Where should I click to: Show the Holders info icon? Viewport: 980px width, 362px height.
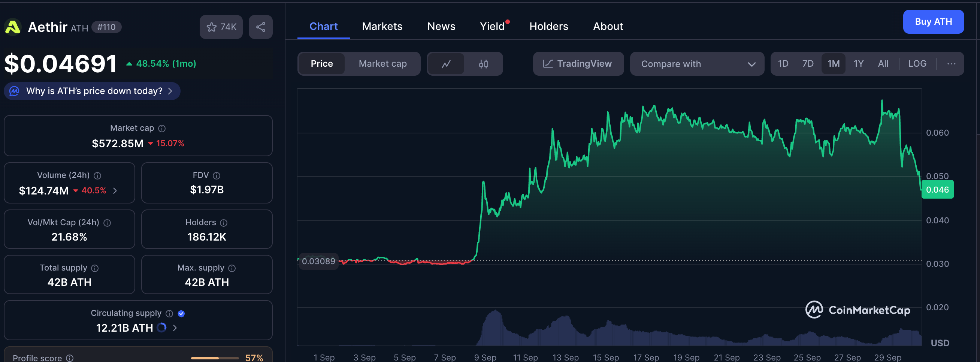224,223
